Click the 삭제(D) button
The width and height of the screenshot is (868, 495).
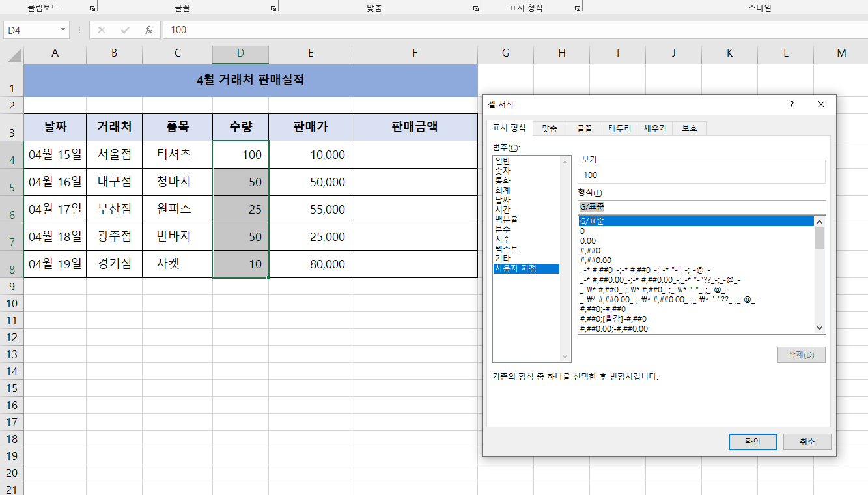coord(802,355)
